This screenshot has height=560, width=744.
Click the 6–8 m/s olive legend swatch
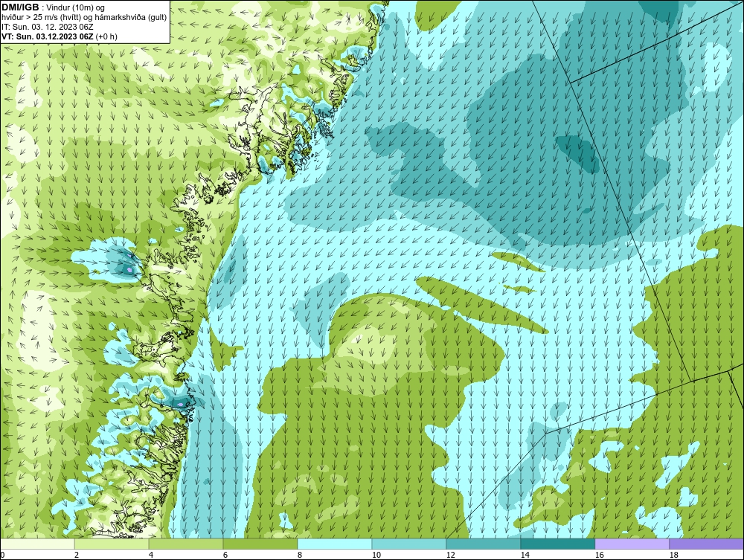click(260, 544)
